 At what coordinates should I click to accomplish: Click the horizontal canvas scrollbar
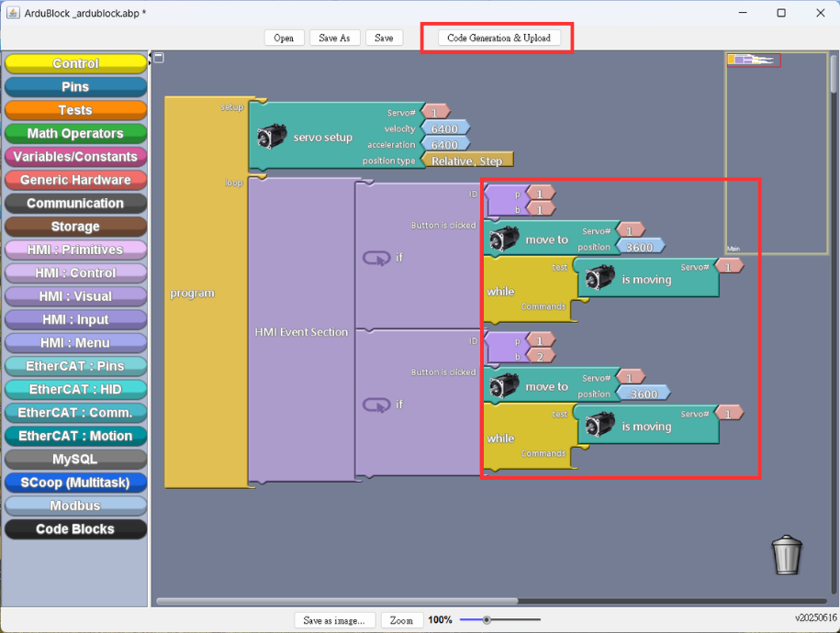coord(337,601)
